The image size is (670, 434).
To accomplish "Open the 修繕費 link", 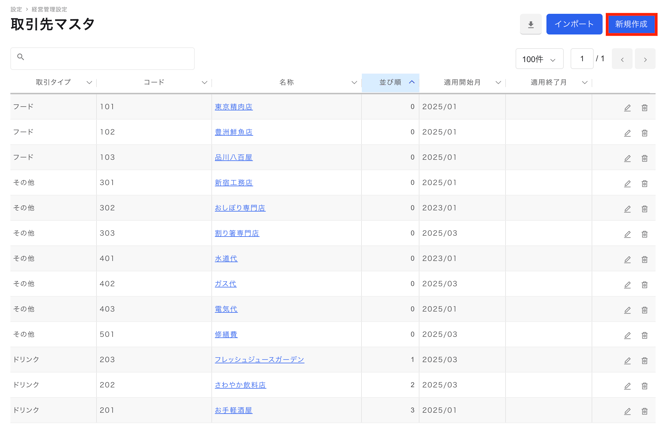I will coord(226,334).
